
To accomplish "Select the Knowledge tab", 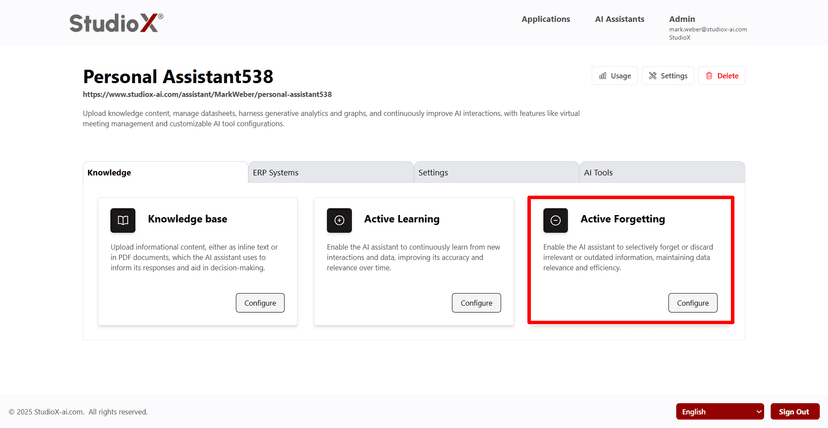I will tap(165, 173).
